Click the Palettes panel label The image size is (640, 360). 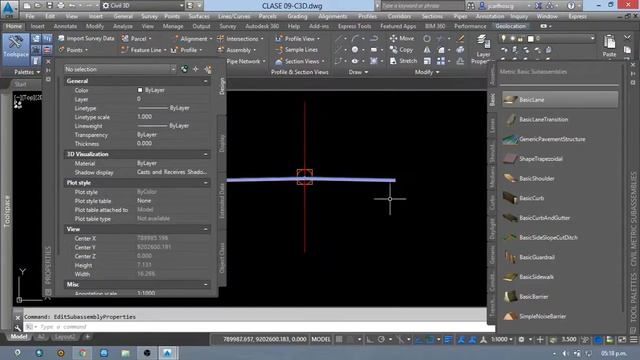[27, 72]
